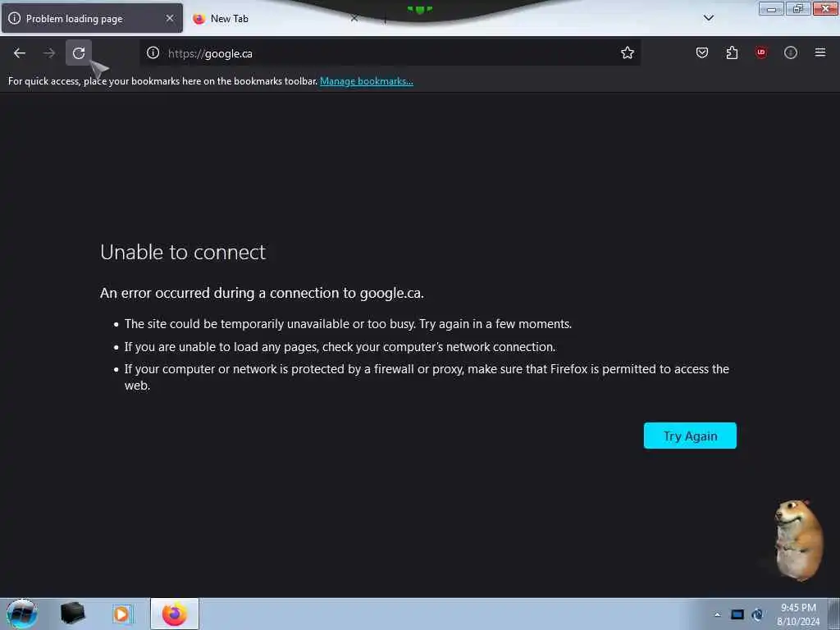Reload the current page
Viewport: 840px width, 630px height.
pos(79,53)
